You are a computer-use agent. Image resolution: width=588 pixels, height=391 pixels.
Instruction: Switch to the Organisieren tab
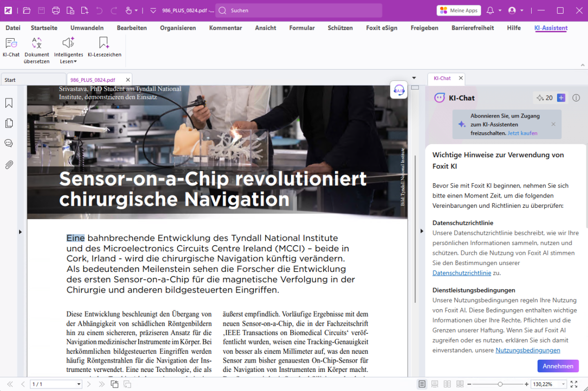[178, 28]
